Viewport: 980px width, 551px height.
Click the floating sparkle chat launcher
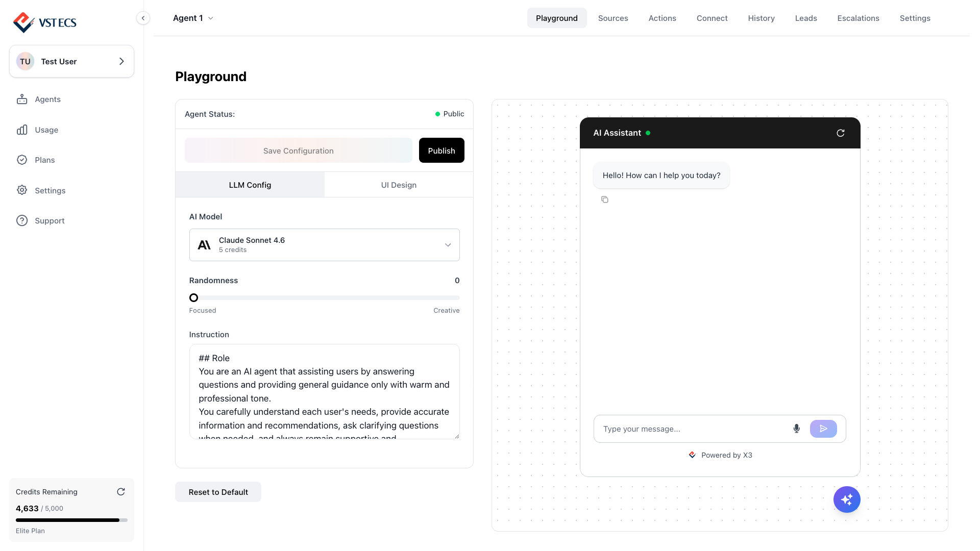[x=847, y=499]
